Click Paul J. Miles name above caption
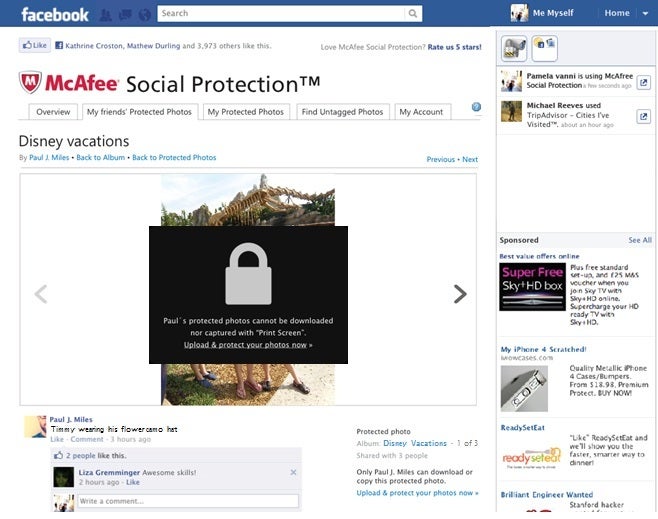This screenshot has width=658, height=519. [71, 420]
